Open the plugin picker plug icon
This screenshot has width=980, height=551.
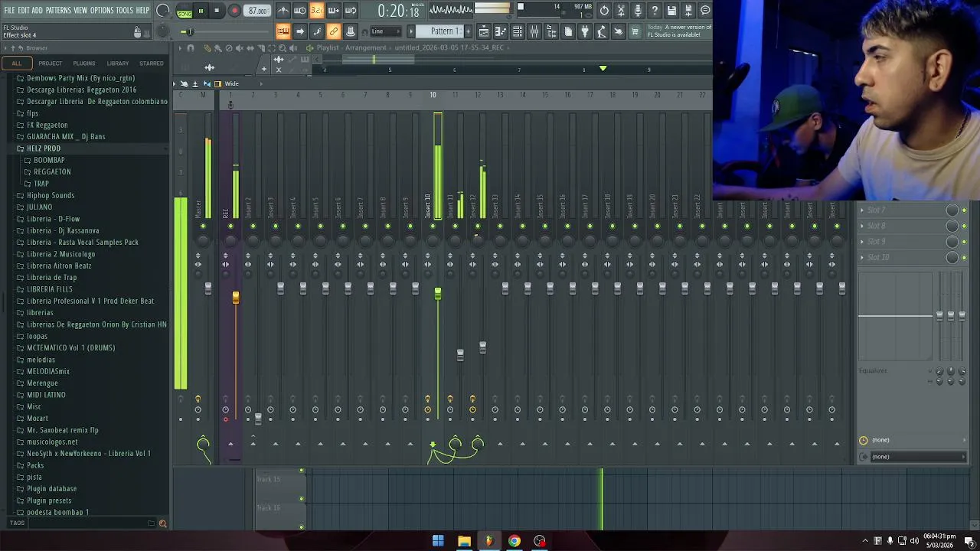[585, 31]
